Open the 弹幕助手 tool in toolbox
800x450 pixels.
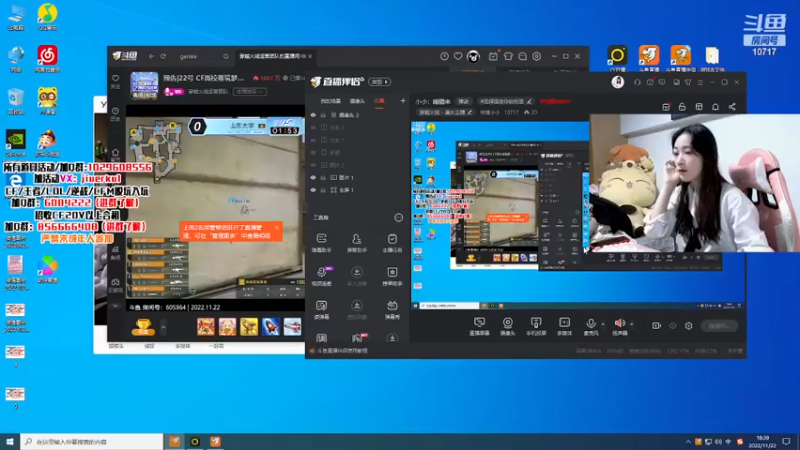click(x=321, y=243)
